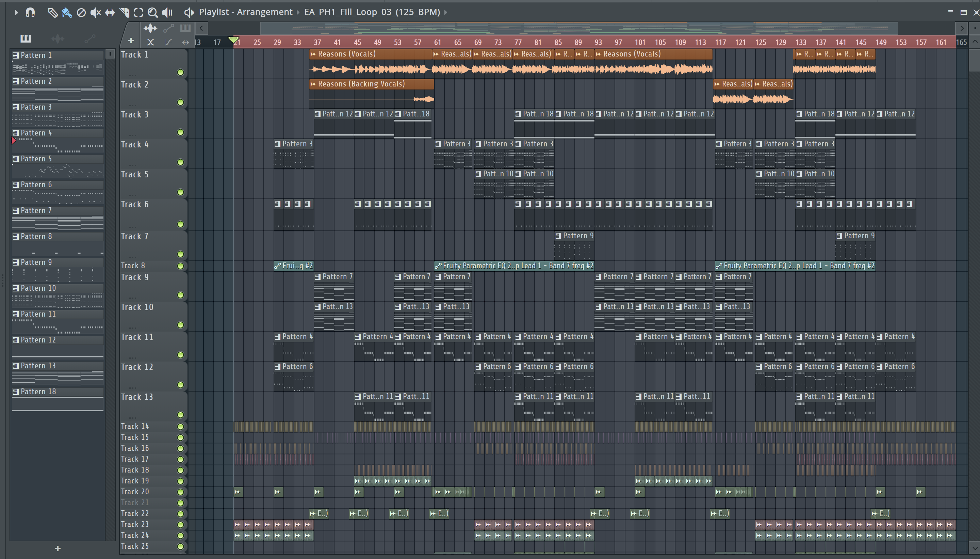Open Fruity Parametric EQ automation clip menu at bar 61
The height and width of the screenshot is (559, 980).
pos(438,266)
